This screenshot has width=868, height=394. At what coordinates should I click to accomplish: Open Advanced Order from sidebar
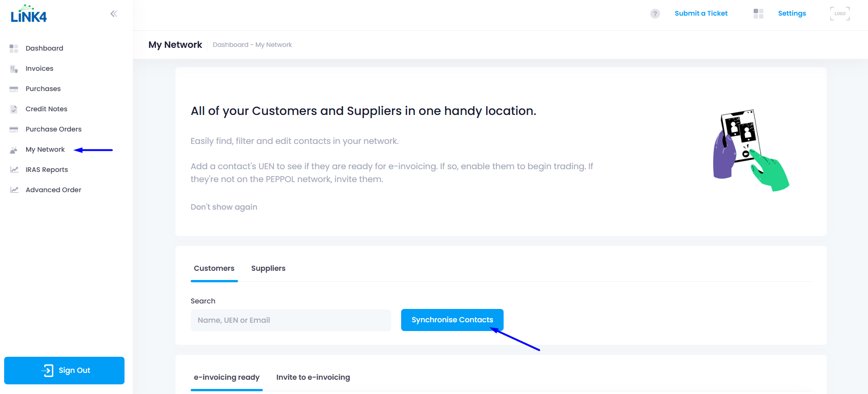[x=53, y=190]
